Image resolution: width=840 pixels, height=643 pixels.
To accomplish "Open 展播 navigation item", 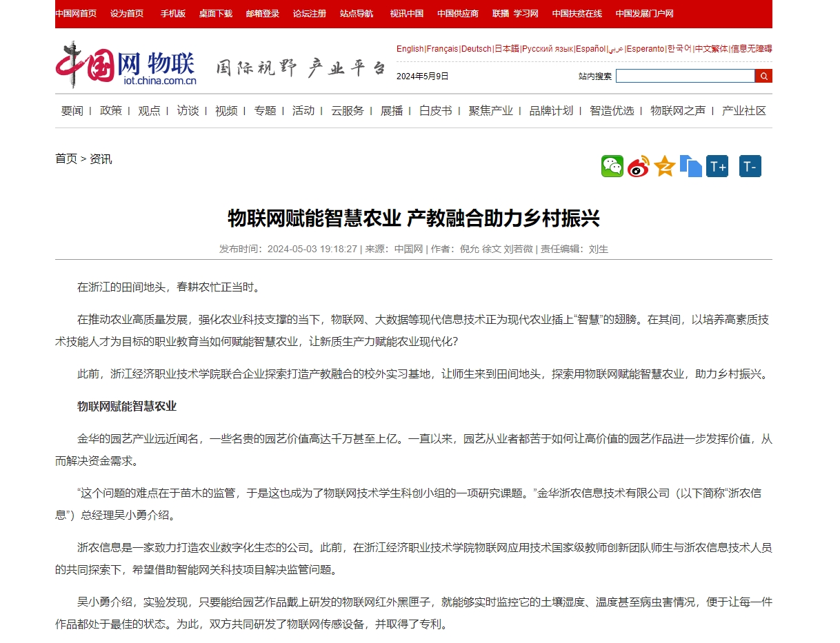I will pyautogui.click(x=392, y=111).
